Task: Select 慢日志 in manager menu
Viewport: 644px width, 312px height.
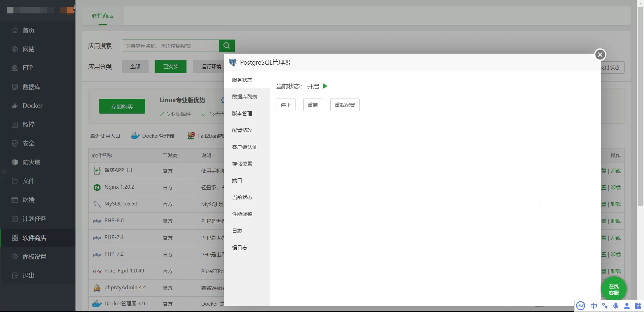Action: click(239, 247)
